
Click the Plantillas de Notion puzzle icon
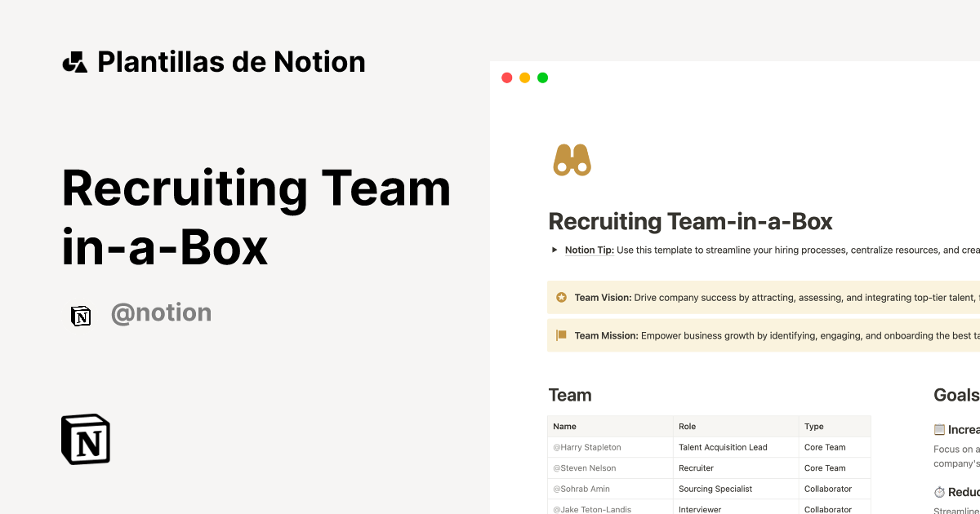point(75,60)
